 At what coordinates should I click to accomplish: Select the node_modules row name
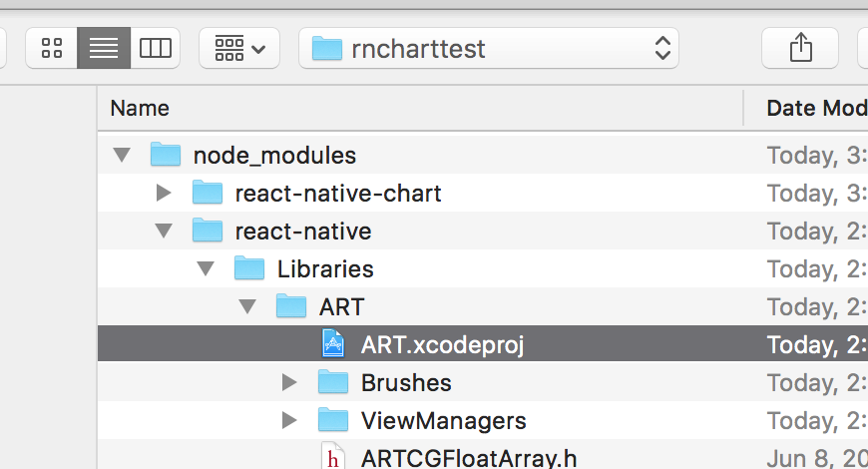[x=274, y=156]
